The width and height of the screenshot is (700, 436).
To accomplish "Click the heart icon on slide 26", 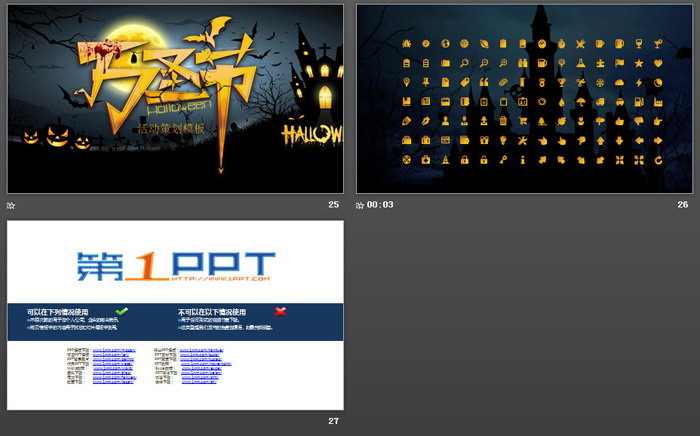I will (658, 63).
